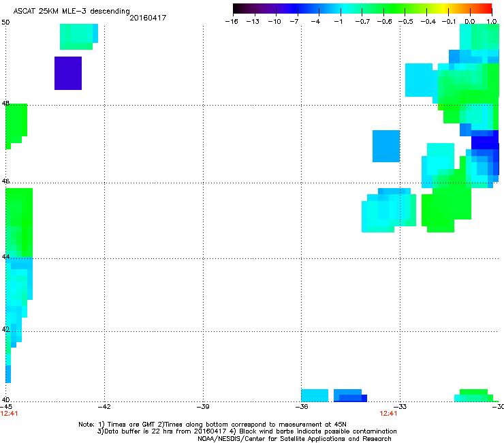
Task: Click the latitude axis label '48'
Action: pyautogui.click(x=5, y=104)
